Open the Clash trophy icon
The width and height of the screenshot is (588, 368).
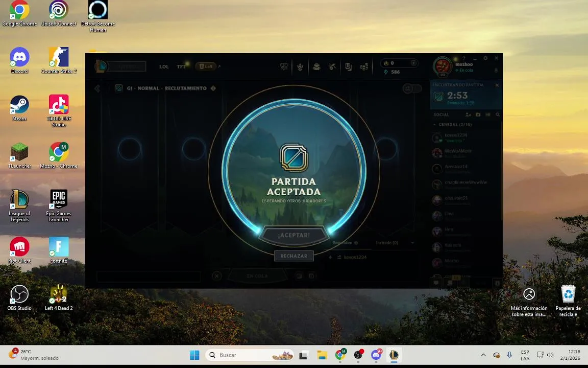pyautogui.click(x=284, y=66)
